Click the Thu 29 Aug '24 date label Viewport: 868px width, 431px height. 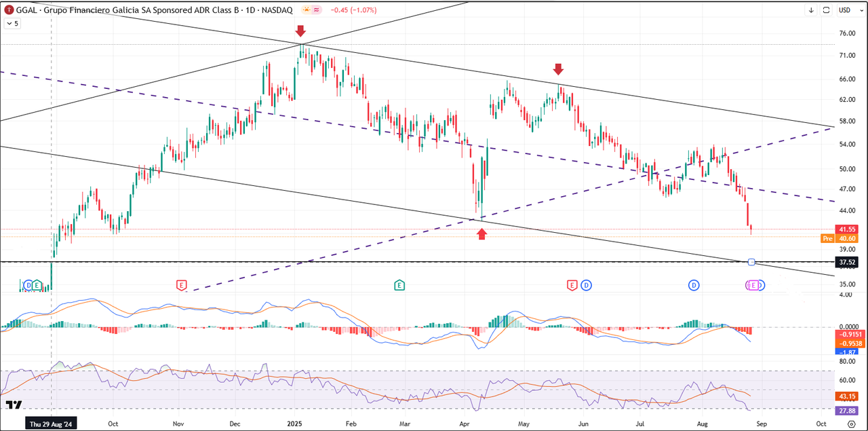[52, 424]
